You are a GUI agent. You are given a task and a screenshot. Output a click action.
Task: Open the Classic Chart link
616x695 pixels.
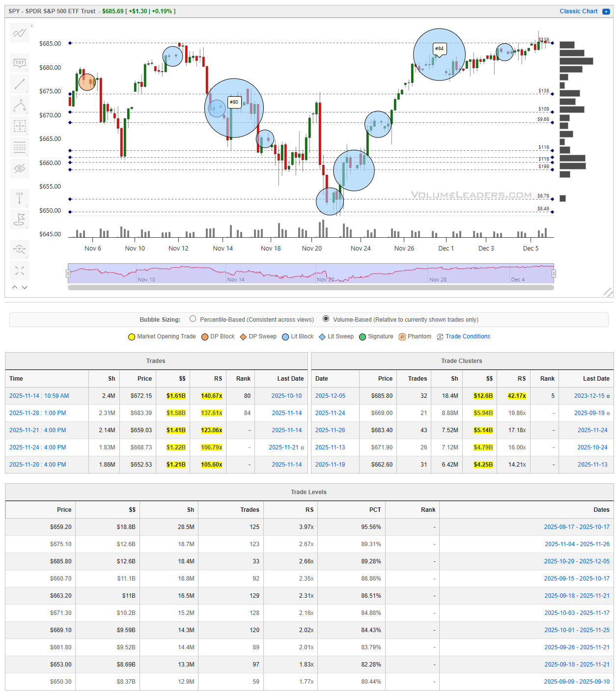pos(578,11)
